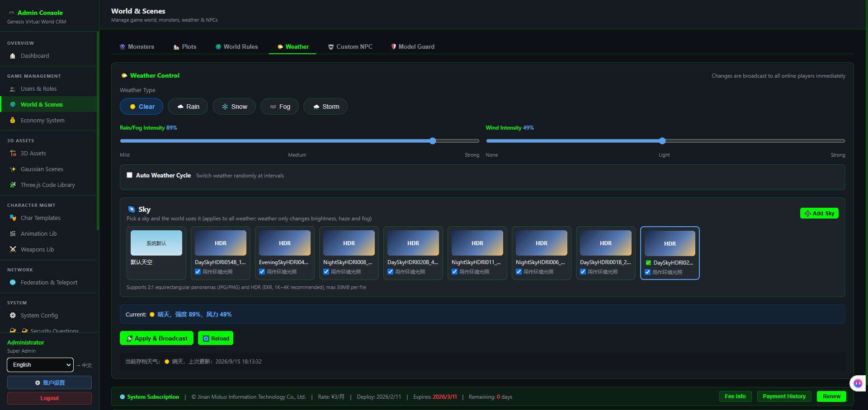This screenshot has height=410, width=868.
Task: Click the Apply & Broadcast button
Action: tap(156, 338)
